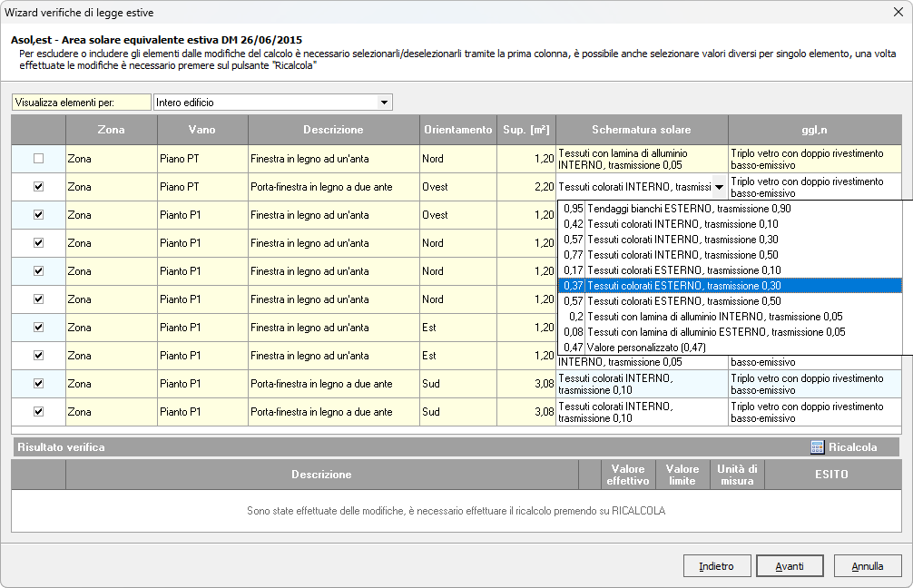Sort by the Orientamento column header

(x=458, y=130)
